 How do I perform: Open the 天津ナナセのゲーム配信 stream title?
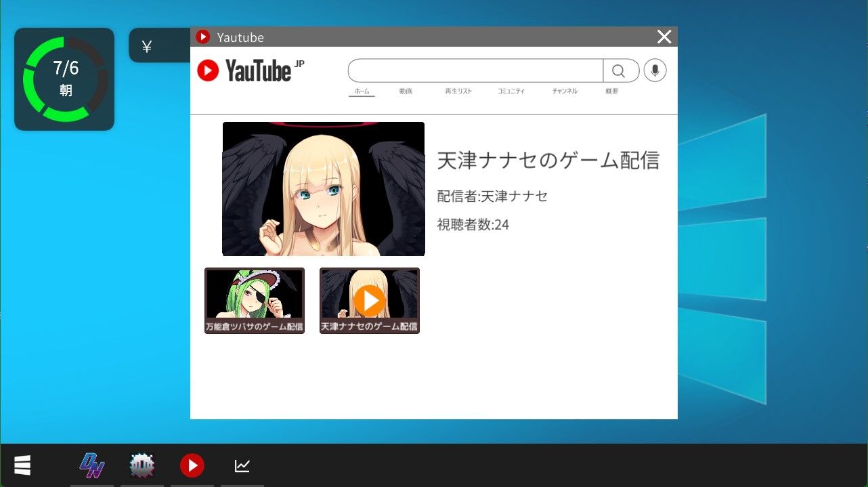[548, 161]
